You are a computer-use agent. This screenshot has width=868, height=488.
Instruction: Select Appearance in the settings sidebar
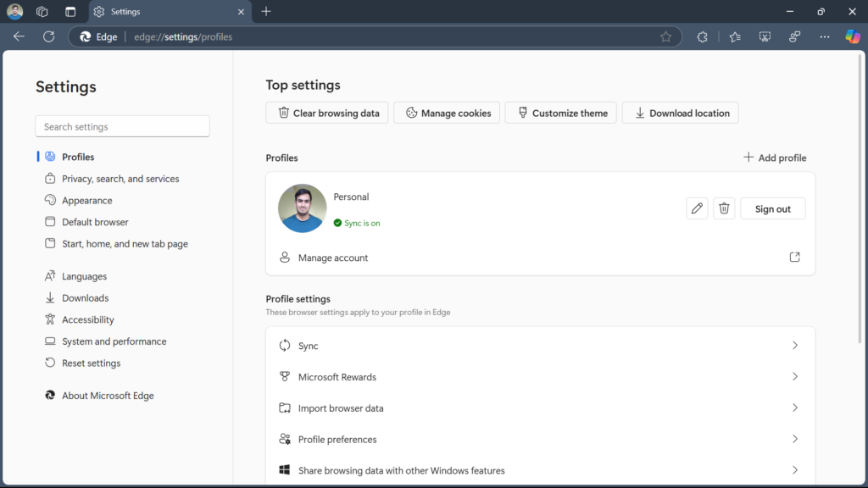coord(87,201)
